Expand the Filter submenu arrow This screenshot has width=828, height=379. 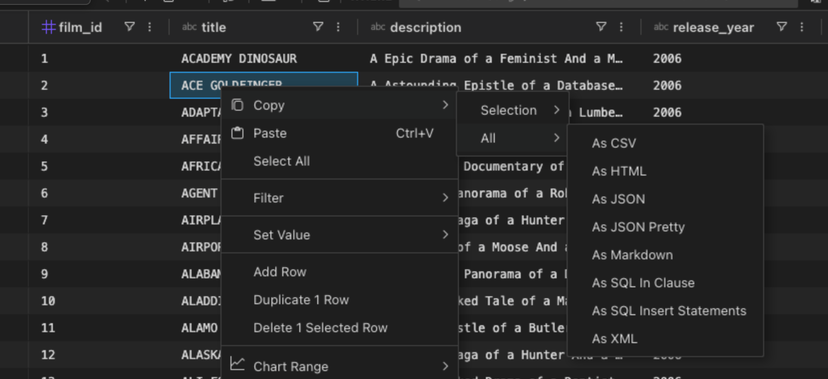pyautogui.click(x=446, y=198)
